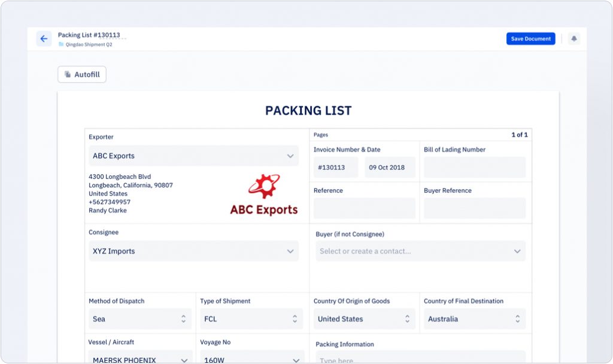Click the invoice number field #130113
613x364 pixels.
click(336, 168)
